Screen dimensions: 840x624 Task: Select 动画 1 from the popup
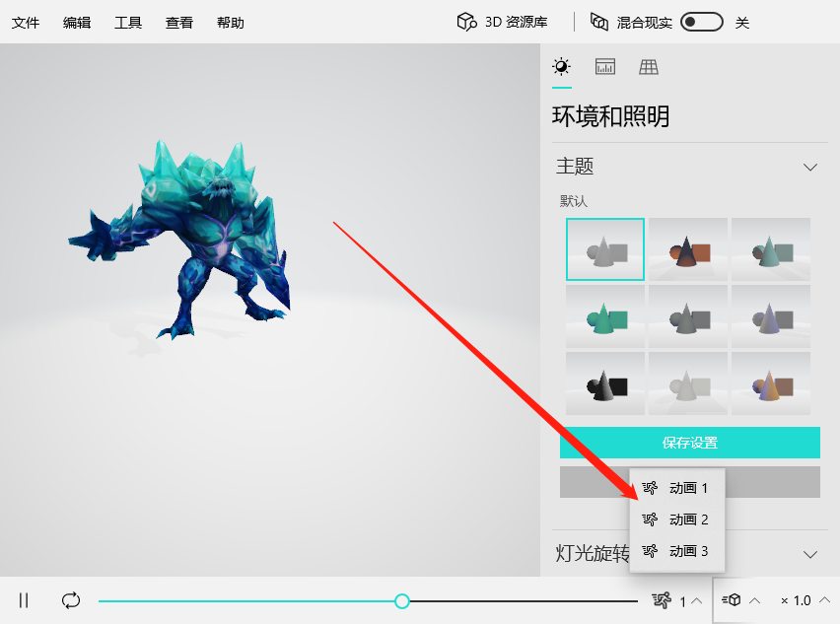[677, 488]
